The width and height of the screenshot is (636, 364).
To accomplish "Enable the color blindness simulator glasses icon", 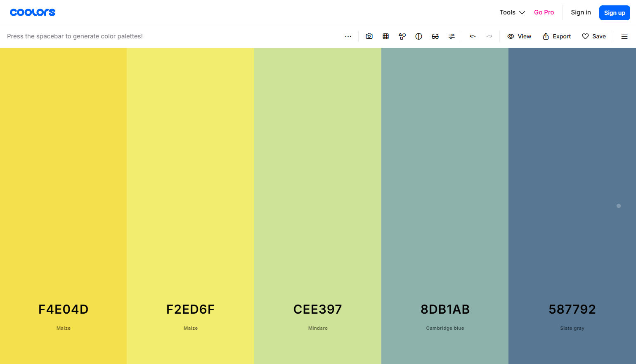I will [x=435, y=36].
